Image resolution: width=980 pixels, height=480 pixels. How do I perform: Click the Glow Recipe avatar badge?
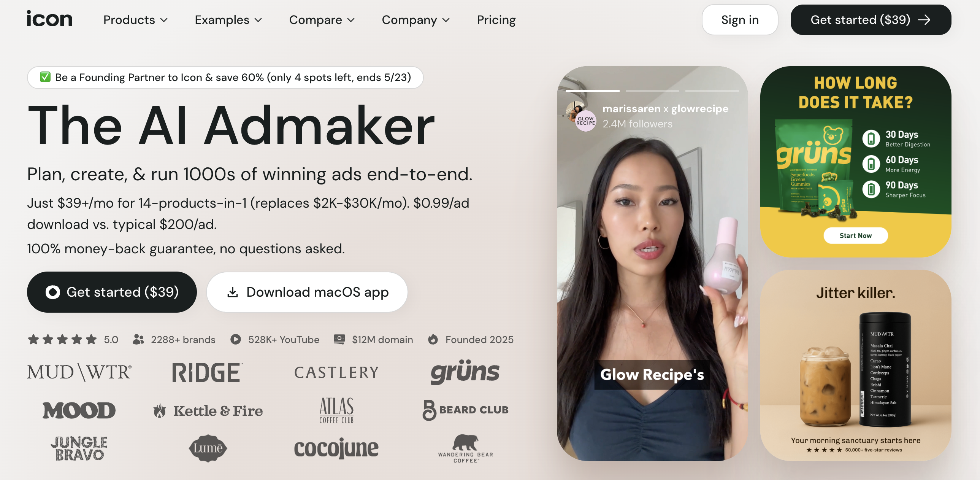click(x=585, y=121)
